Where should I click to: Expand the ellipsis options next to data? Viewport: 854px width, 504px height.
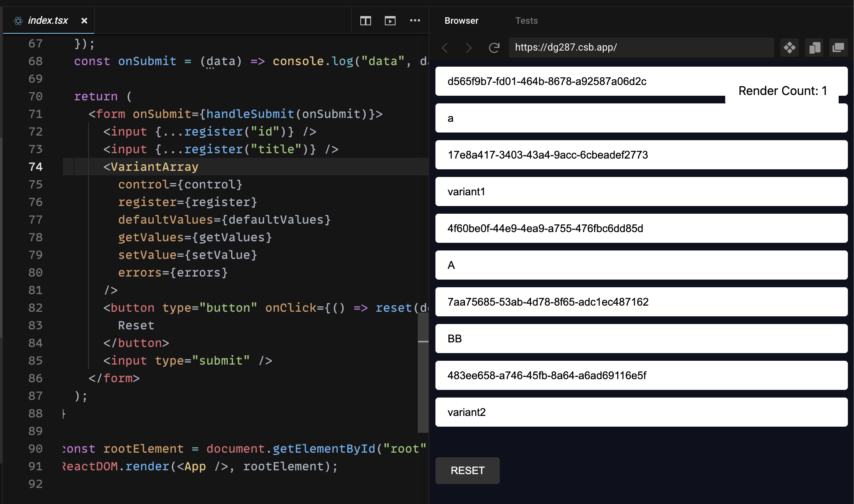[x=210, y=68]
